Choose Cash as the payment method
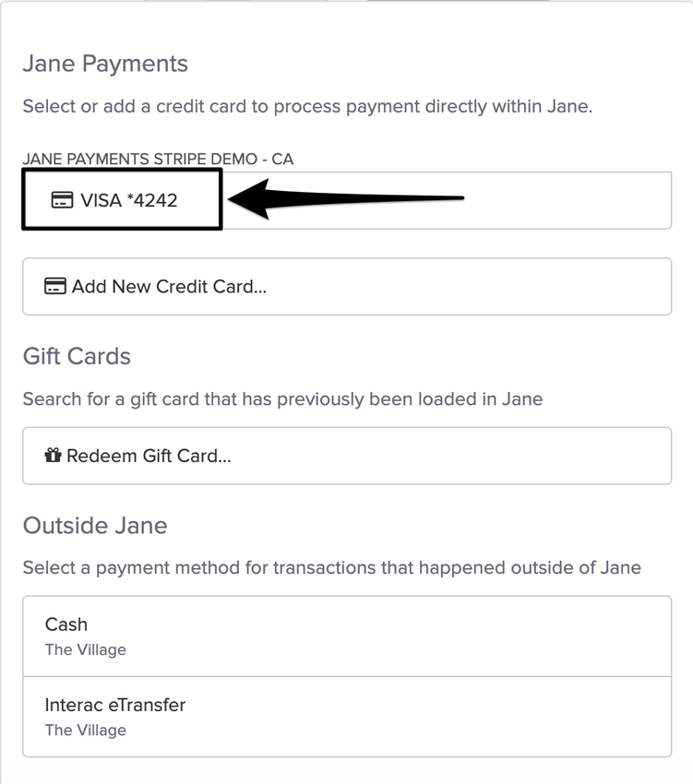Screen dimensions: 693x784 [x=346, y=636]
